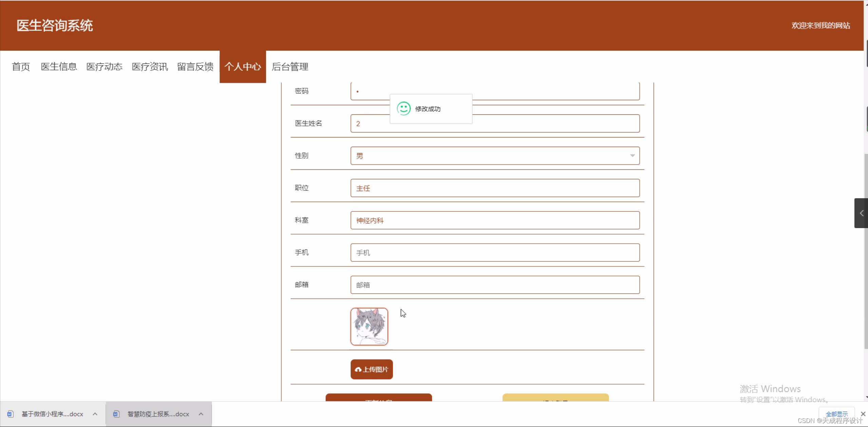The height and width of the screenshot is (427, 868).
Task: Click the Word icon of 智慧防疫上报系...docx download
Action: pyautogui.click(x=116, y=414)
